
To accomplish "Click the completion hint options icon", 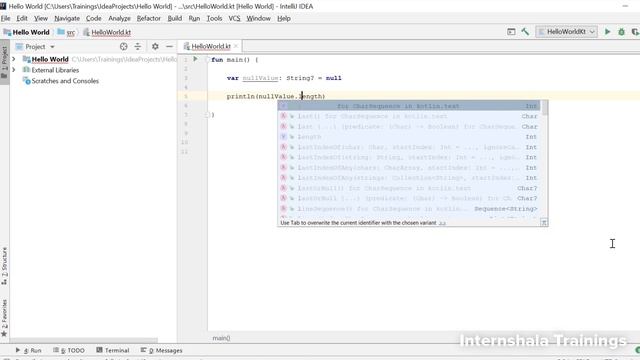I will tap(544, 222).
